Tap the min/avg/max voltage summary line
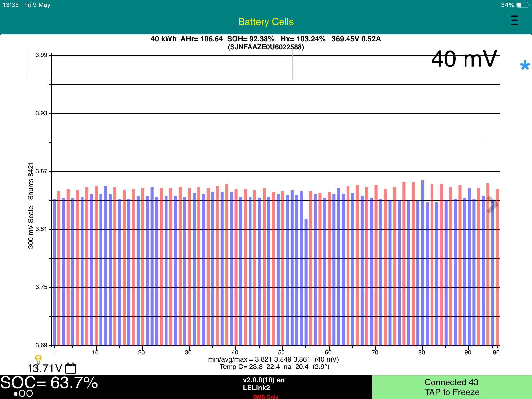The height and width of the screenshot is (399, 532). pos(273,359)
